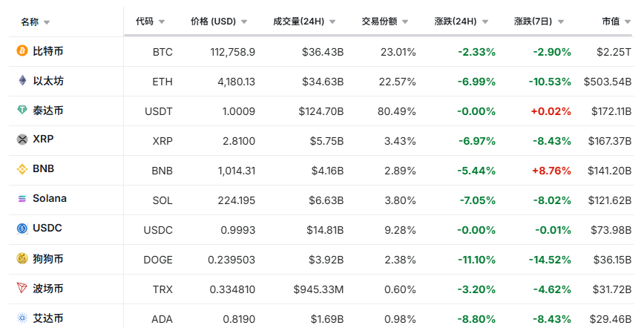Sort by 名称 column arrow
Image resolution: width=644 pixels, height=328 pixels.
click(x=47, y=22)
